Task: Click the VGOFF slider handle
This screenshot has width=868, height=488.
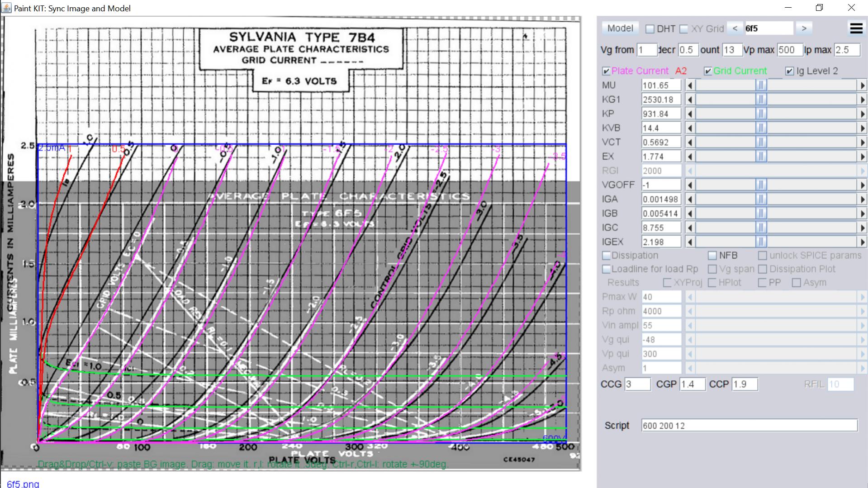Action: (x=761, y=185)
